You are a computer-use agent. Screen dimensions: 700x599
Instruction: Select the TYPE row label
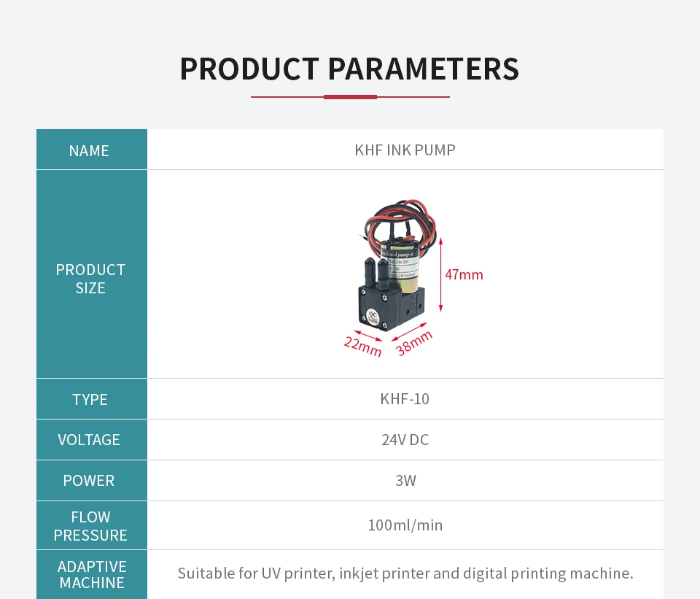pyautogui.click(x=90, y=399)
